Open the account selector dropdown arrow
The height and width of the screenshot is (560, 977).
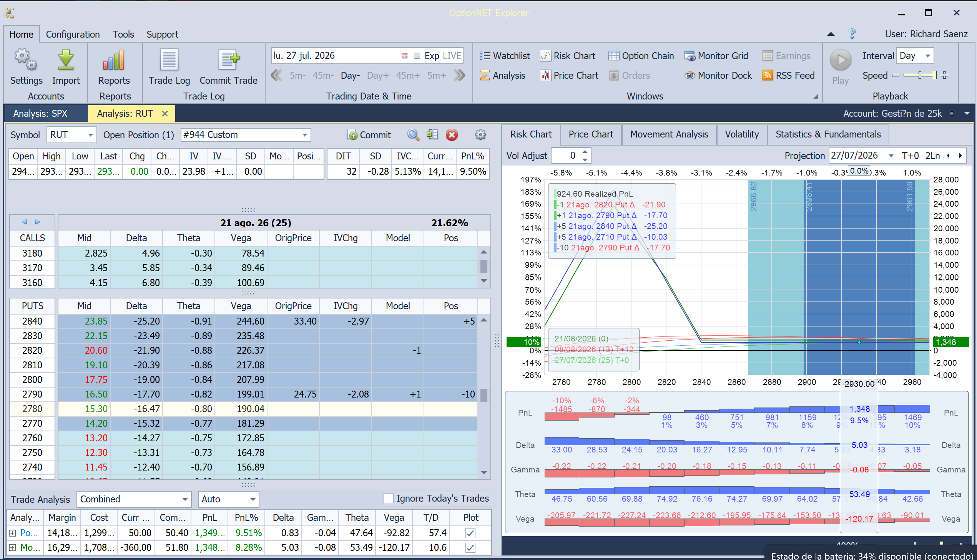click(x=966, y=113)
